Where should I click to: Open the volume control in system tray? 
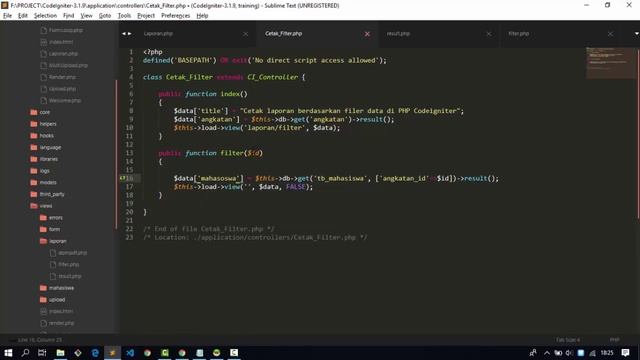click(569, 353)
